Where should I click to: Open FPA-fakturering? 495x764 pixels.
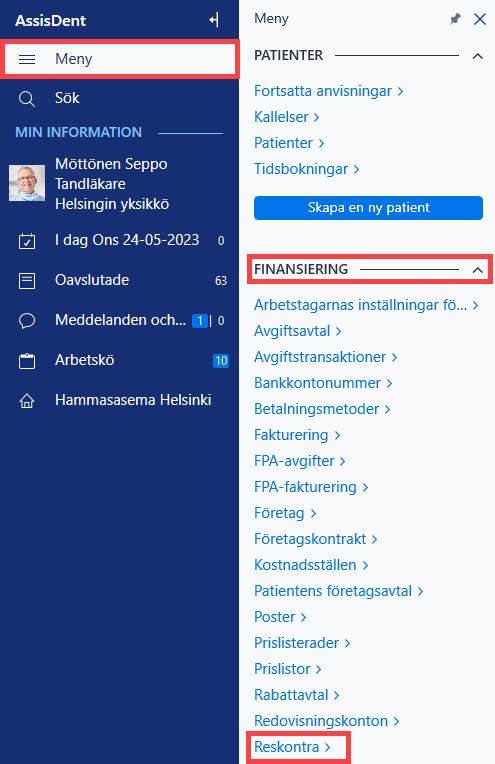(x=311, y=487)
